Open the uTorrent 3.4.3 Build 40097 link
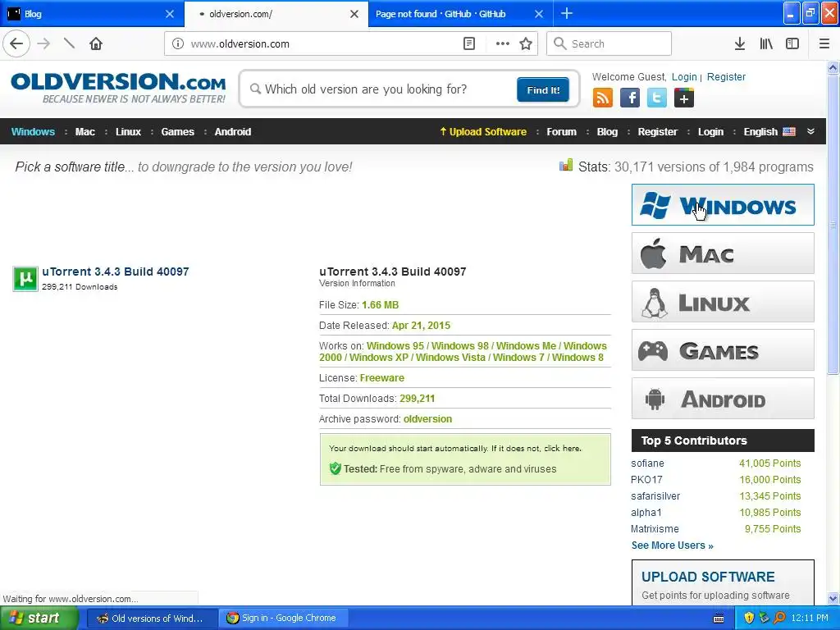 pyautogui.click(x=115, y=272)
